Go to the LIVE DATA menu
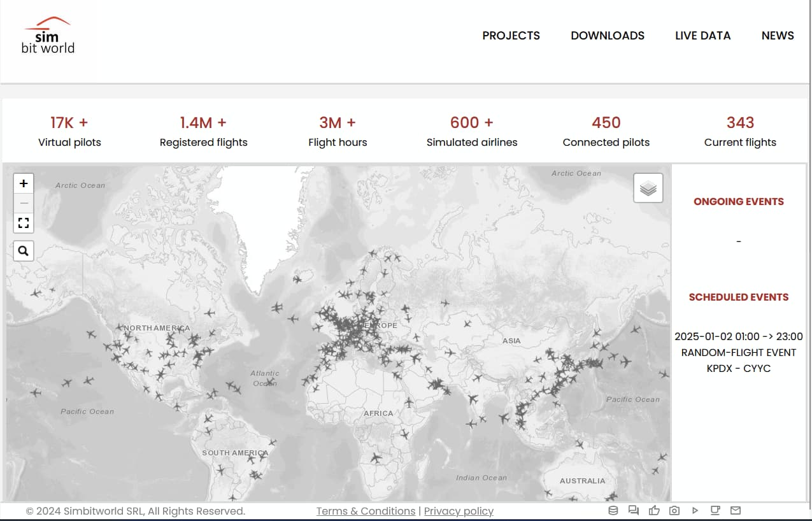812x521 pixels. point(702,36)
